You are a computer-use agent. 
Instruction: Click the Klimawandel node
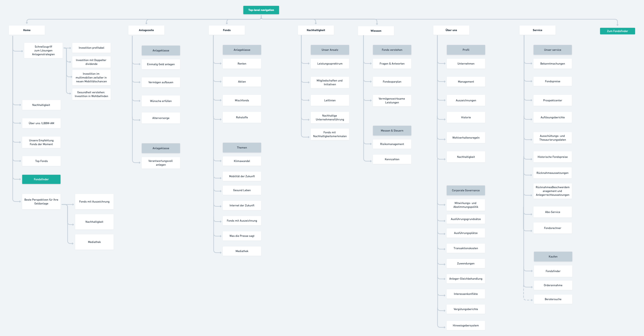tap(242, 161)
